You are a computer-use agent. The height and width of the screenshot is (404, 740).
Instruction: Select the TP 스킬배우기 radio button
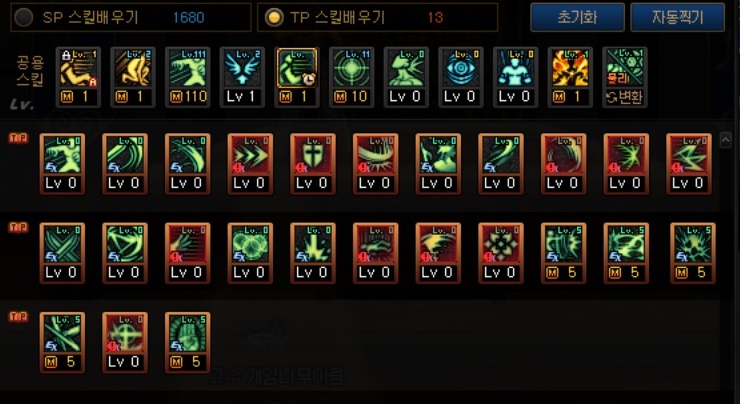click(274, 17)
